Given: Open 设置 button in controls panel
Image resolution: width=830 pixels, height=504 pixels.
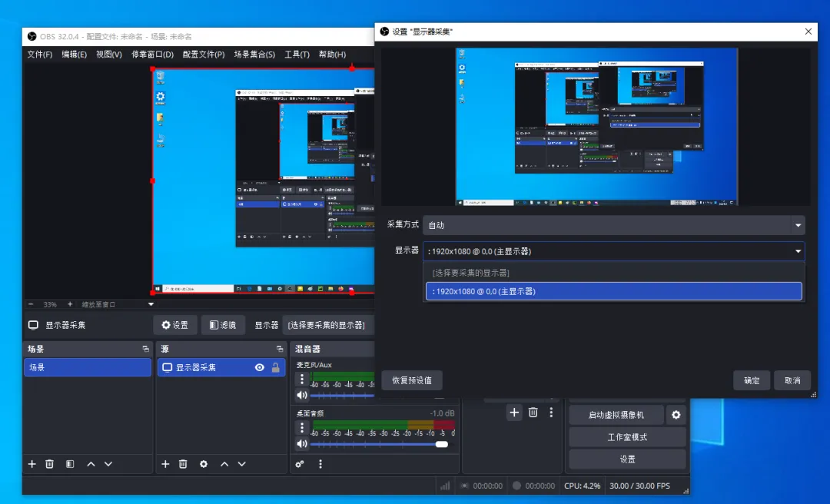Looking at the screenshot, I should tap(627, 459).
